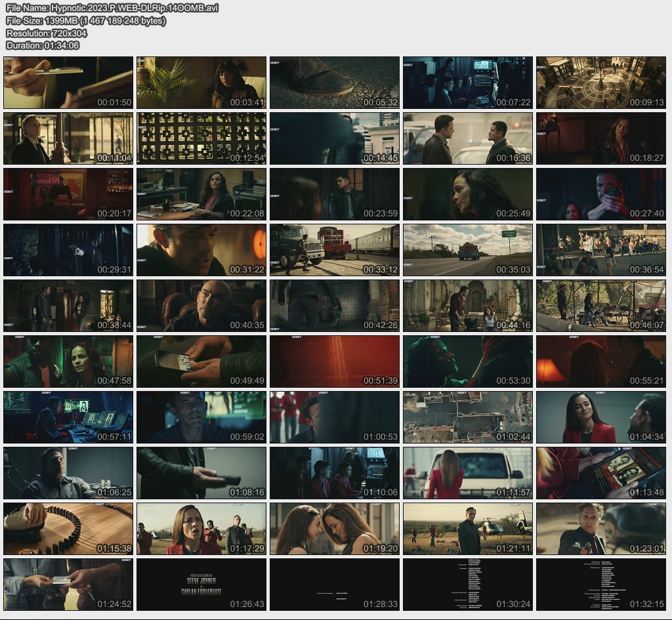Image resolution: width=672 pixels, height=620 pixels.
Task: Open the Steve Joyner credits frame at 01:26:43
Action: click(201, 585)
